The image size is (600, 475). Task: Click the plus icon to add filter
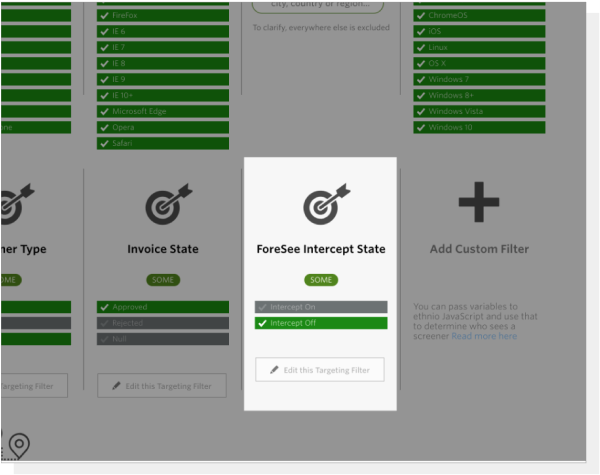click(x=478, y=203)
